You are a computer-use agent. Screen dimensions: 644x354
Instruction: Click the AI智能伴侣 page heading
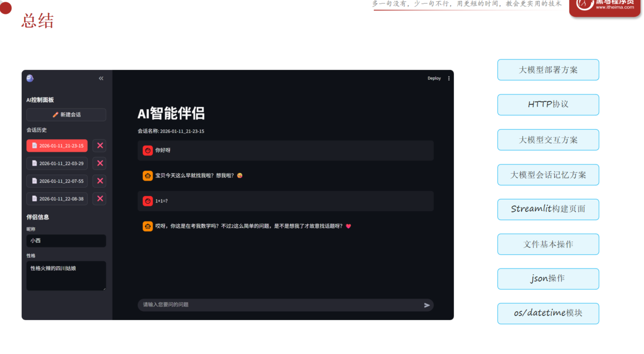[x=171, y=113]
